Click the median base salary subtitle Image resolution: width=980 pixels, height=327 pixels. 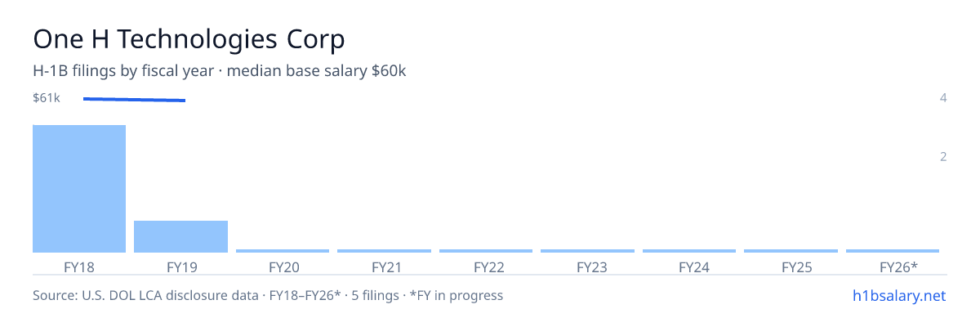[317, 71]
